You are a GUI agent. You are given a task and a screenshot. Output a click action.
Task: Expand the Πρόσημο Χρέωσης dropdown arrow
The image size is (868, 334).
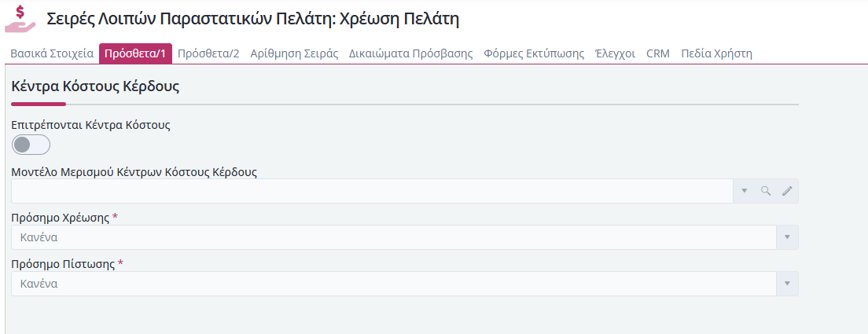coord(787,237)
